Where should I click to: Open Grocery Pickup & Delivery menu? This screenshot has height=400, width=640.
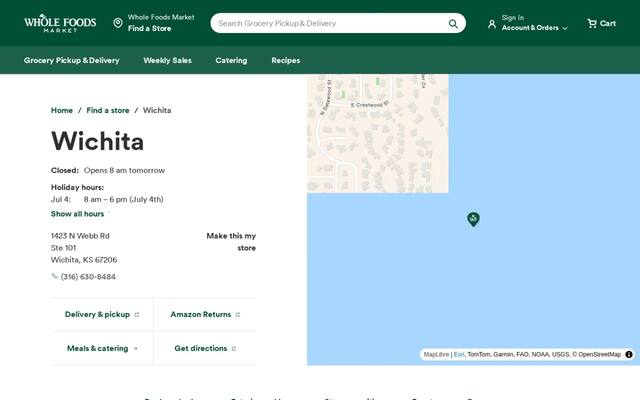coord(71,60)
